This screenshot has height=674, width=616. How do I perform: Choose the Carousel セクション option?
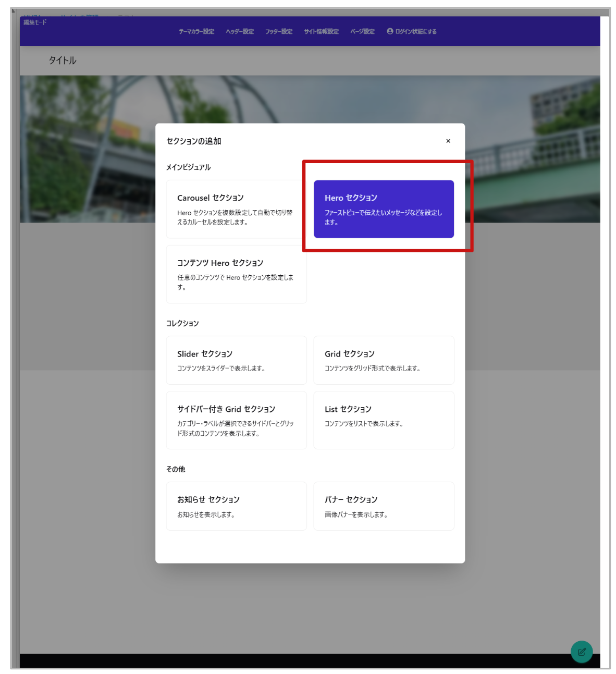236,209
